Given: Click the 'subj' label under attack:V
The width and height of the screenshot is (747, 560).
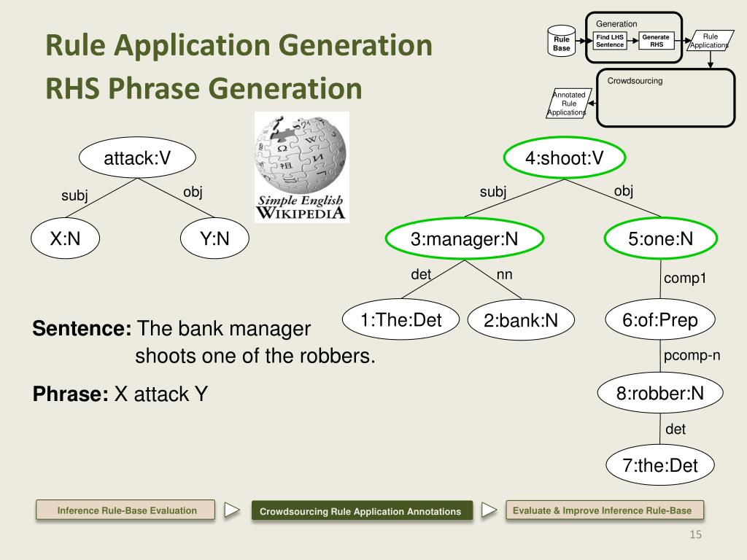Looking at the screenshot, I should tap(75, 195).
